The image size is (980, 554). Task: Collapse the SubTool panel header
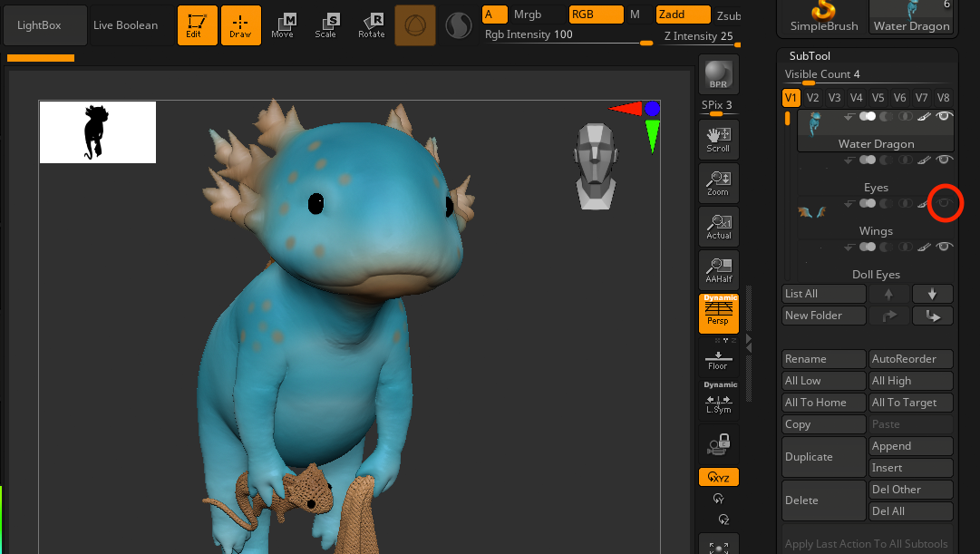[x=810, y=55]
